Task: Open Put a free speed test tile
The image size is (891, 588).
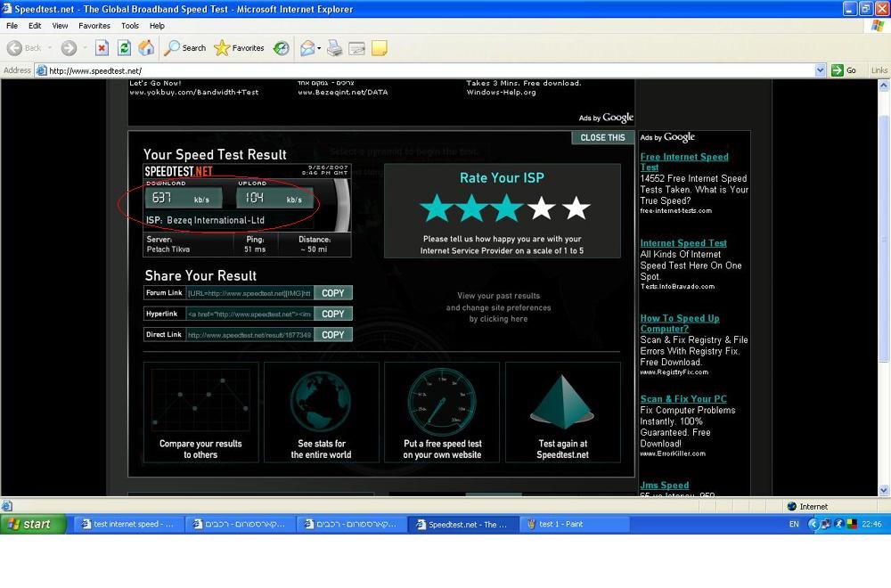Action: [442, 412]
